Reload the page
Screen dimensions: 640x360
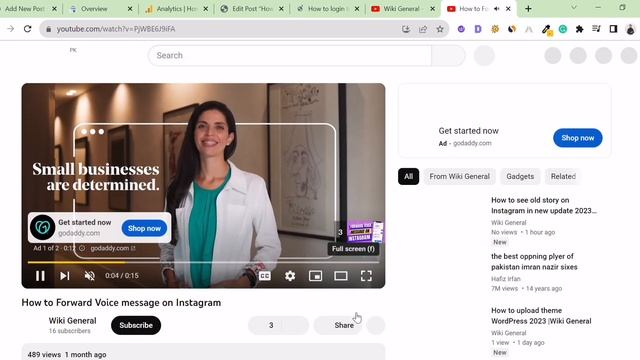pyautogui.click(x=27, y=29)
